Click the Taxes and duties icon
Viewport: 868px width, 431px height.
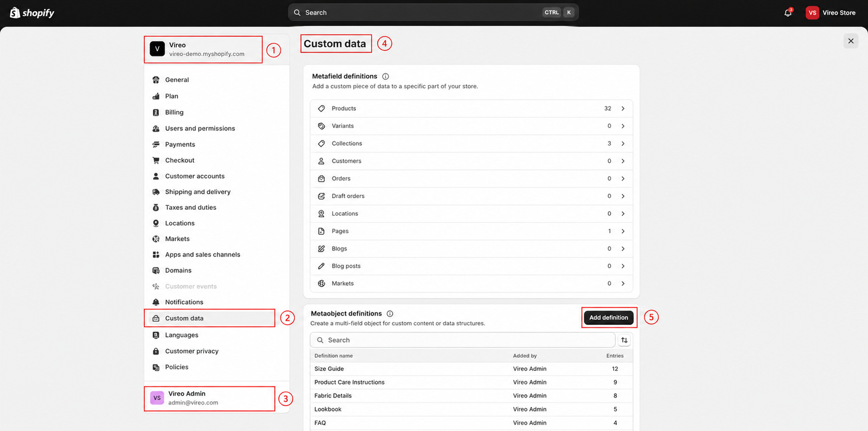[x=156, y=208]
